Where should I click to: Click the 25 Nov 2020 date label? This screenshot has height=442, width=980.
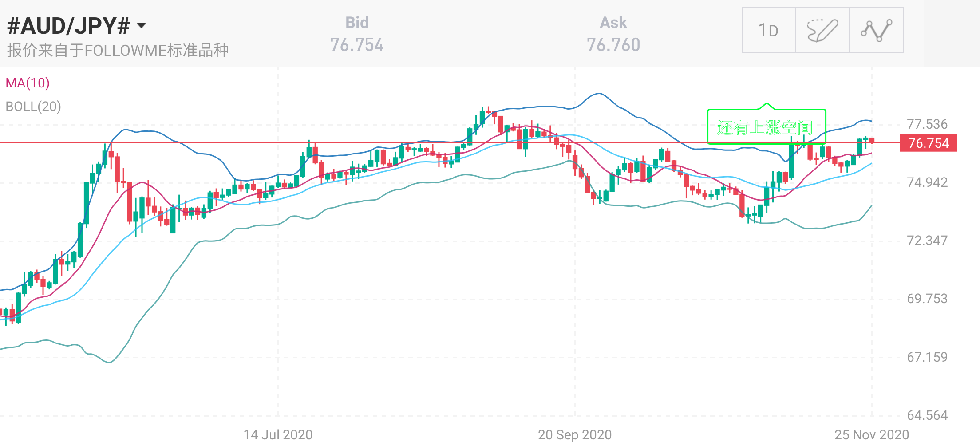click(871, 434)
